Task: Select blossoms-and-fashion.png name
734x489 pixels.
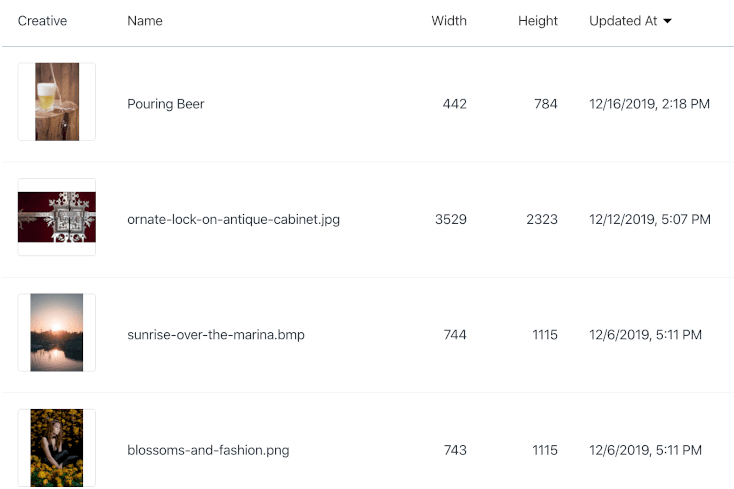Action: (208, 450)
